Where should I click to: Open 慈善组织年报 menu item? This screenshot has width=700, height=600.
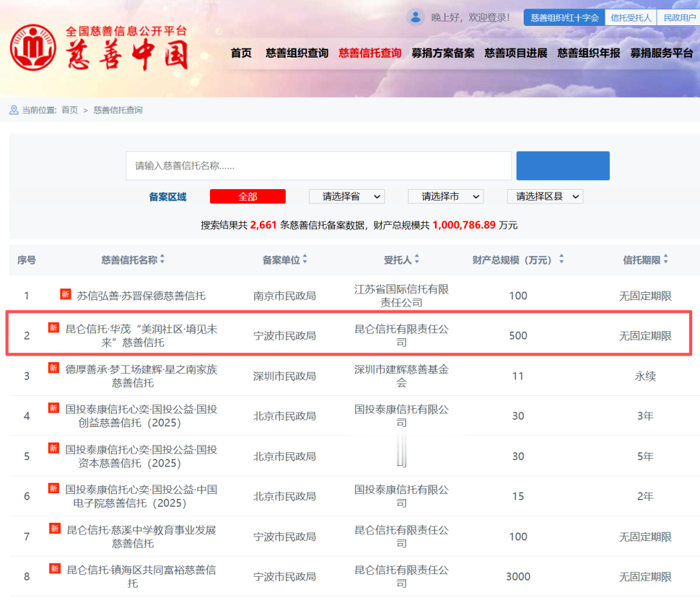coord(589,53)
